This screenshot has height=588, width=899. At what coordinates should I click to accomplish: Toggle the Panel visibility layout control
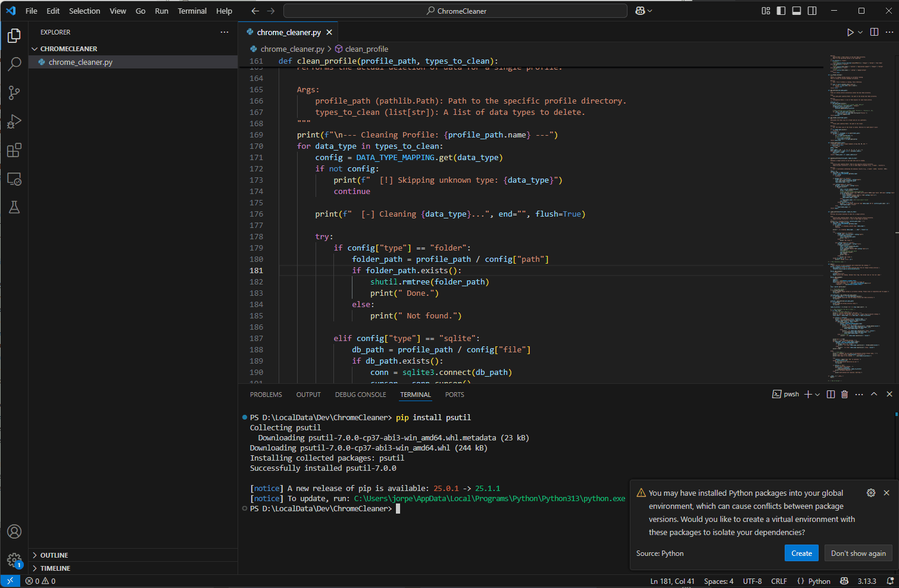pos(796,10)
